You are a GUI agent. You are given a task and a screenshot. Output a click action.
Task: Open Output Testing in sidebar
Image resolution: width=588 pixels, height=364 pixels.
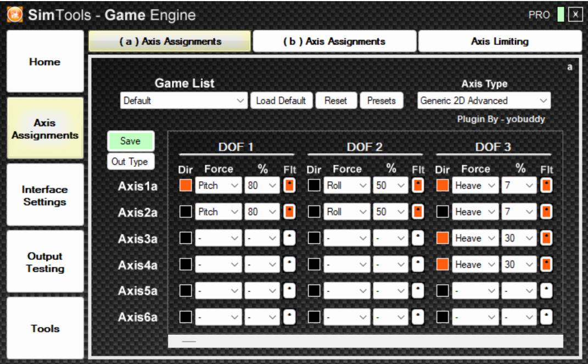click(45, 262)
